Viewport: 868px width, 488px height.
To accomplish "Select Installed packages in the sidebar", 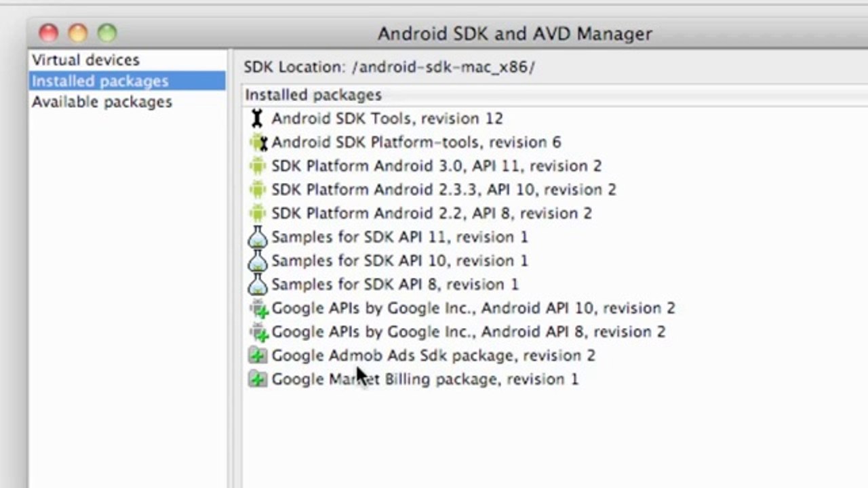I will (x=127, y=81).
